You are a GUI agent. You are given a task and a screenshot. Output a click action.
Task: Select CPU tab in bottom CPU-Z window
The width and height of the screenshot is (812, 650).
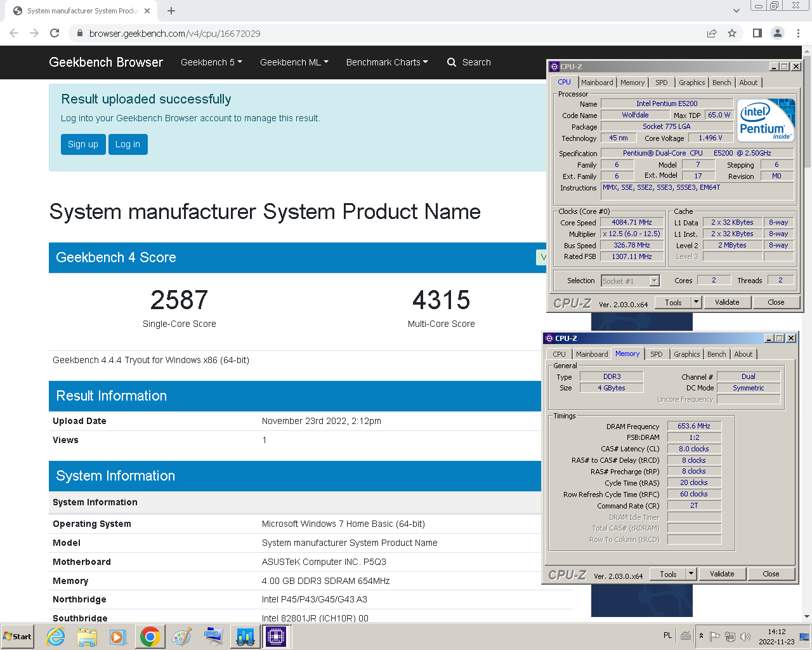(x=559, y=354)
